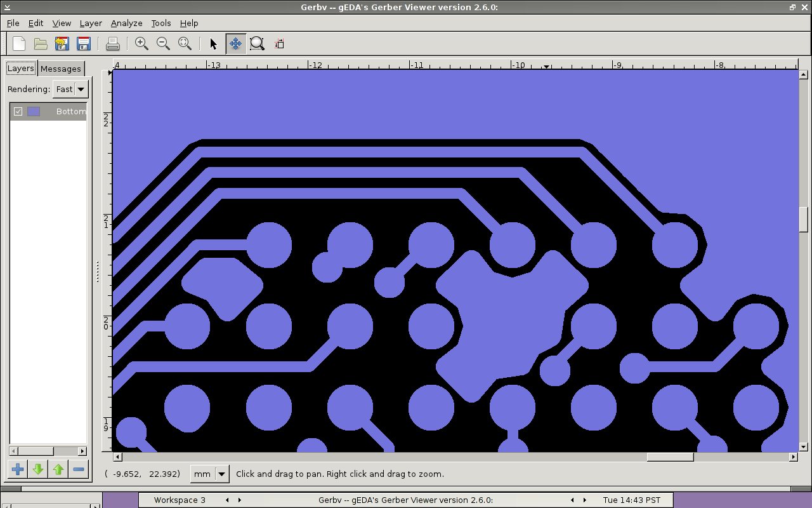Activate the Zoom area tool toggle
The width and height of the screenshot is (812, 508).
257,44
